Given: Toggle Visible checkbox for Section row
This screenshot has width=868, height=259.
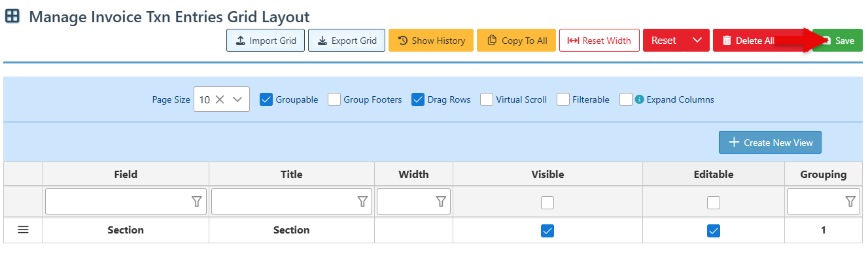Looking at the screenshot, I should pyautogui.click(x=547, y=231).
